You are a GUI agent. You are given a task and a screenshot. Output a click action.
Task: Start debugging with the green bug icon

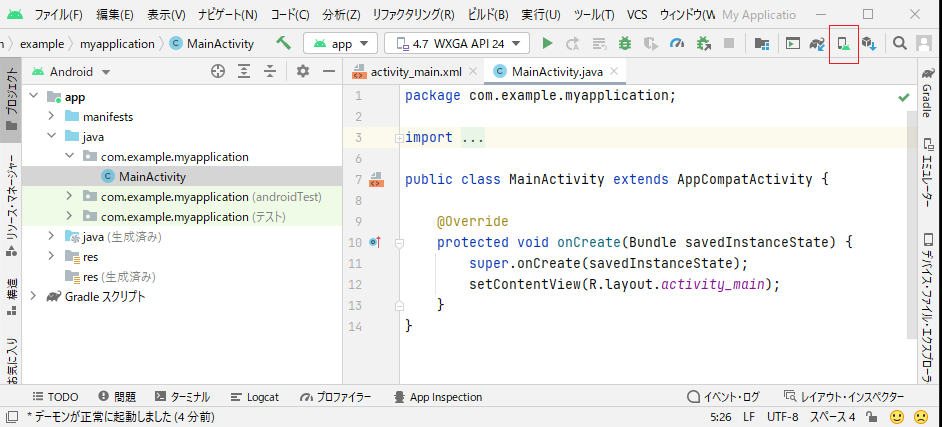pos(625,43)
